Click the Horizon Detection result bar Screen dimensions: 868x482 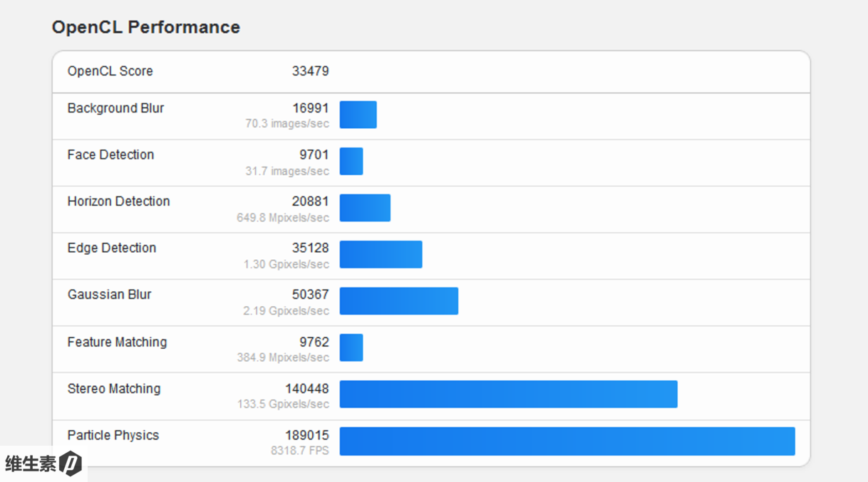click(x=365, y=208)
